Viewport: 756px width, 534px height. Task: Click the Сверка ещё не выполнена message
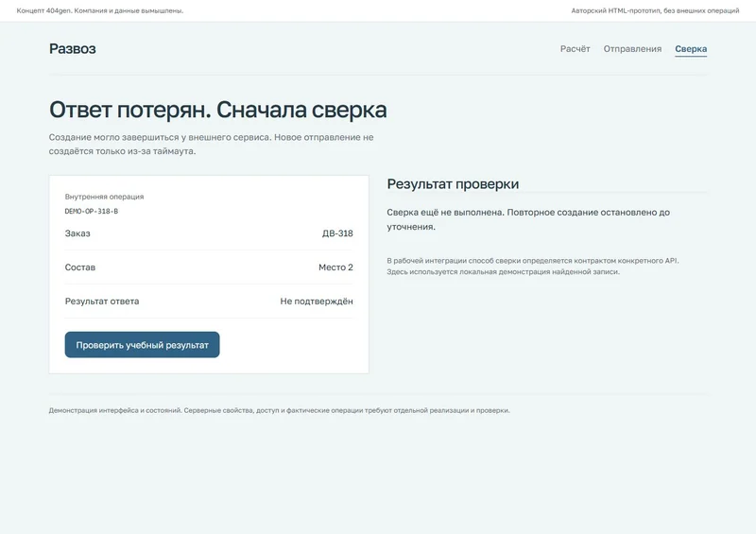[528, 219]
